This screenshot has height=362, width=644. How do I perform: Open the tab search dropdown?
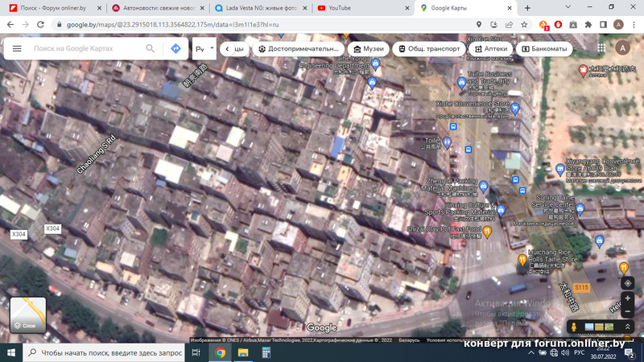568,7
